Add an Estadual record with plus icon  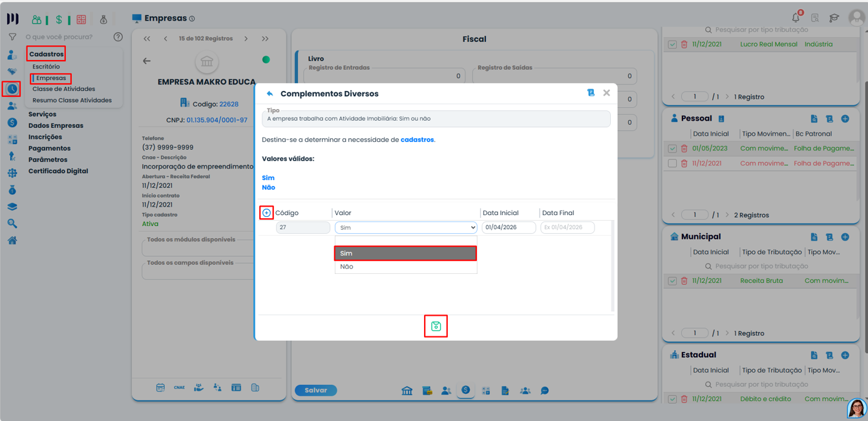pyautogui.click(x=845, y=355)
